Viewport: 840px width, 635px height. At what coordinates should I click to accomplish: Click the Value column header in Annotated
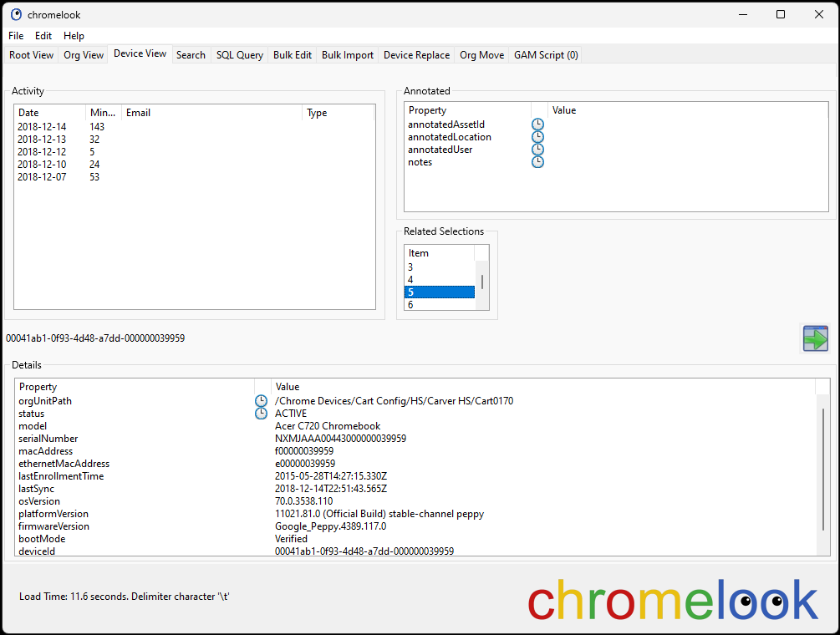point(688,110)
